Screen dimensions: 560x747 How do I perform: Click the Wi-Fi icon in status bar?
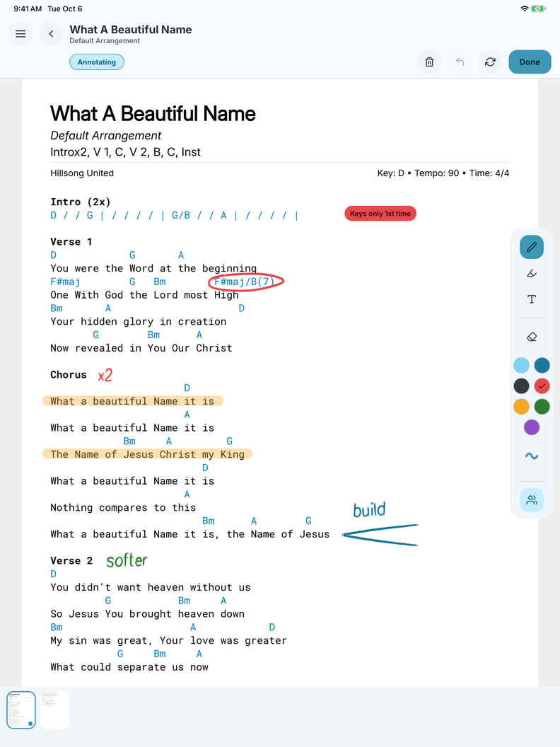pyautogui.click(x=524, y=8)
